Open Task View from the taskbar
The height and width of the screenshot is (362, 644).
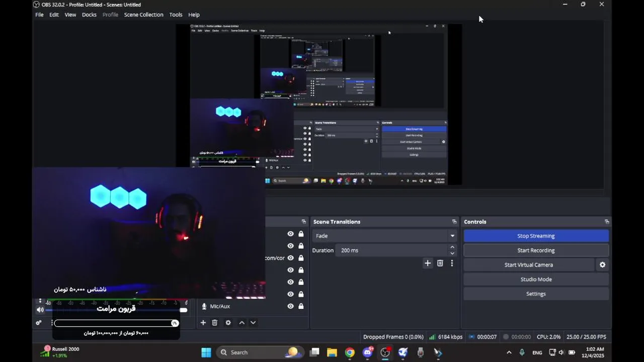314,352
